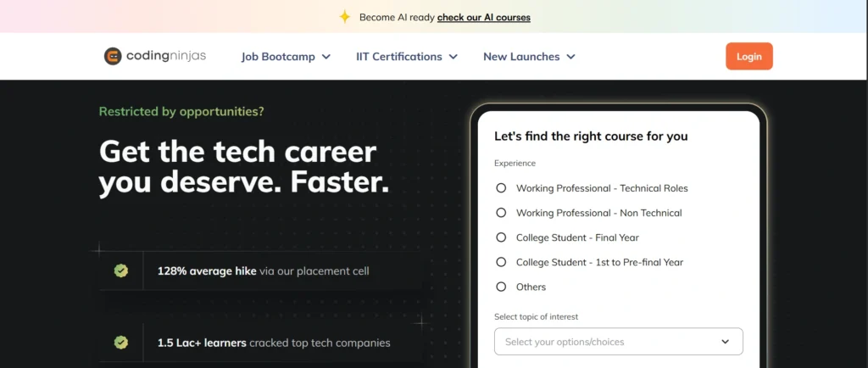The image size is (868, 368).
Task: Expand the chevron next to Job Bootcamp
Action: pyautogui.click(x=326, y=57)
